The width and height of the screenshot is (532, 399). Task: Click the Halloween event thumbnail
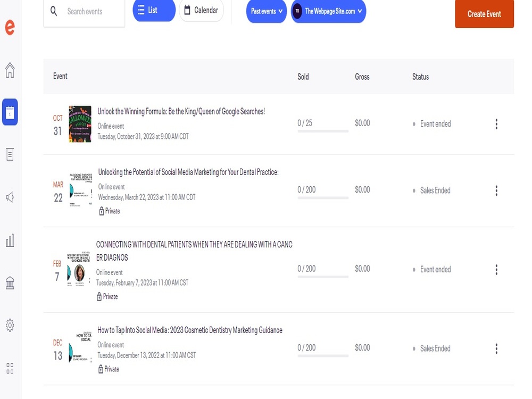(x=80, y=124)
